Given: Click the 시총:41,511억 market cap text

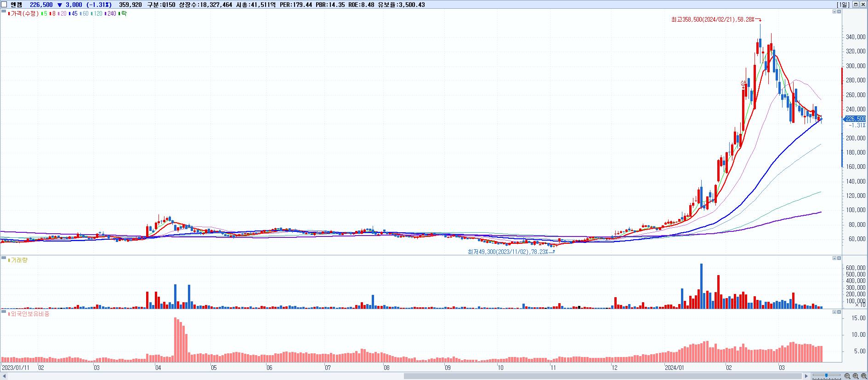Looking at the screenshot, I should point(256,5).
